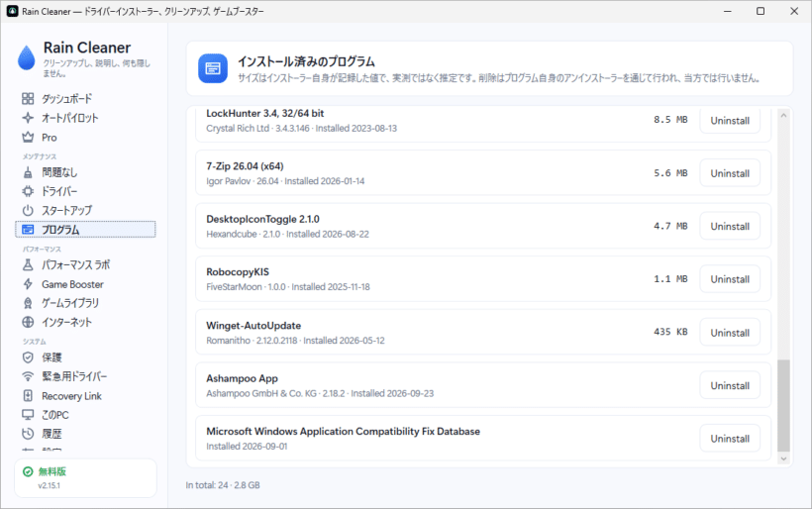
Task: Uninstall 7-Zip 26.04 (x64)
Action: [730, 173]
